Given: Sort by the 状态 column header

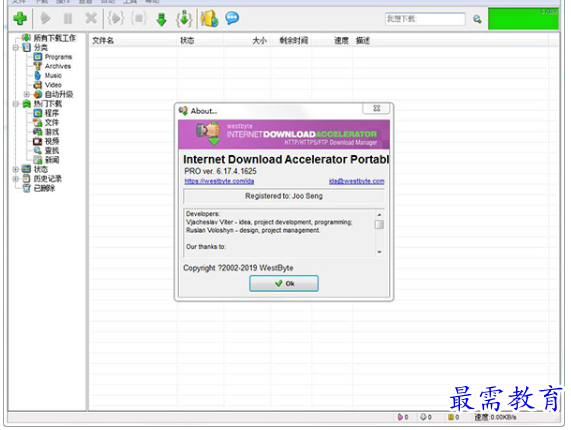Looking at the screenshot, I should tap(187, 40).
